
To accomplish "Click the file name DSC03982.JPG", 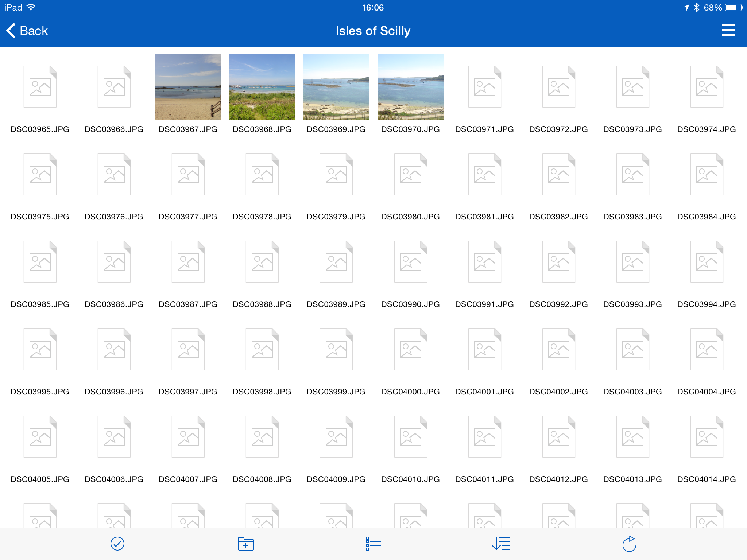I will [x=559, y=217].
